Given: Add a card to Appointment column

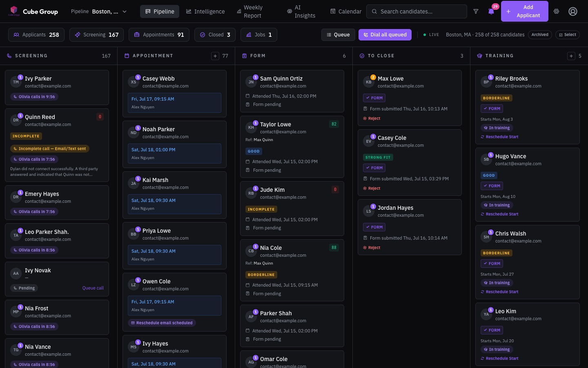Looking at the screenshot, I should point(215,56).
